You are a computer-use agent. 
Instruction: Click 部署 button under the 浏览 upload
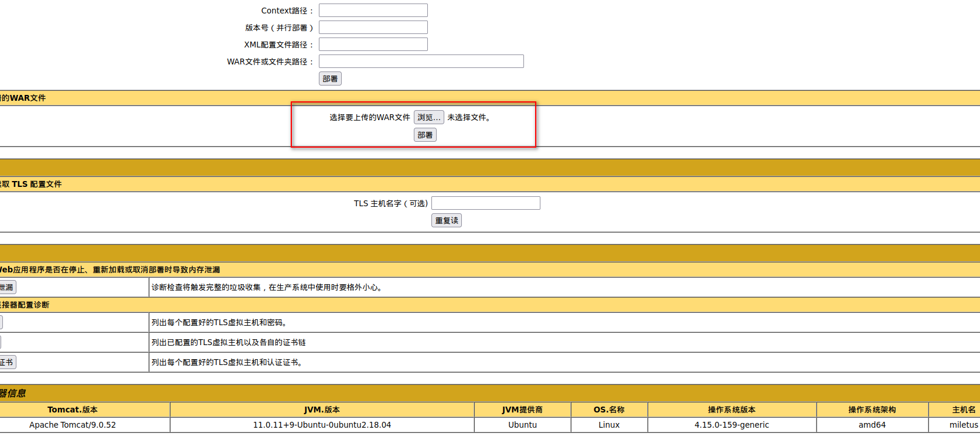(x=425, y=135)
